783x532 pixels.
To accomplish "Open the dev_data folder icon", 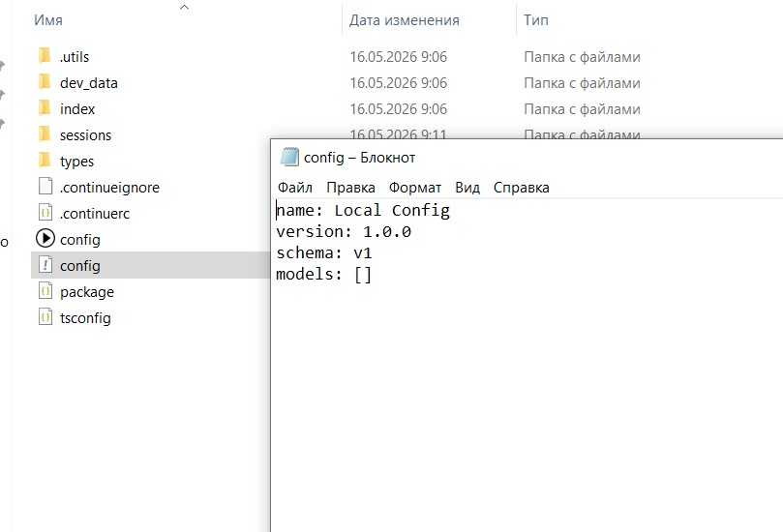I will tap(45, 81).
